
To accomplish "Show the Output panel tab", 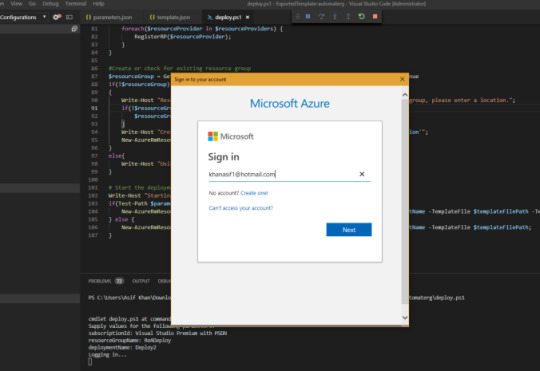I will coord(141,281).
